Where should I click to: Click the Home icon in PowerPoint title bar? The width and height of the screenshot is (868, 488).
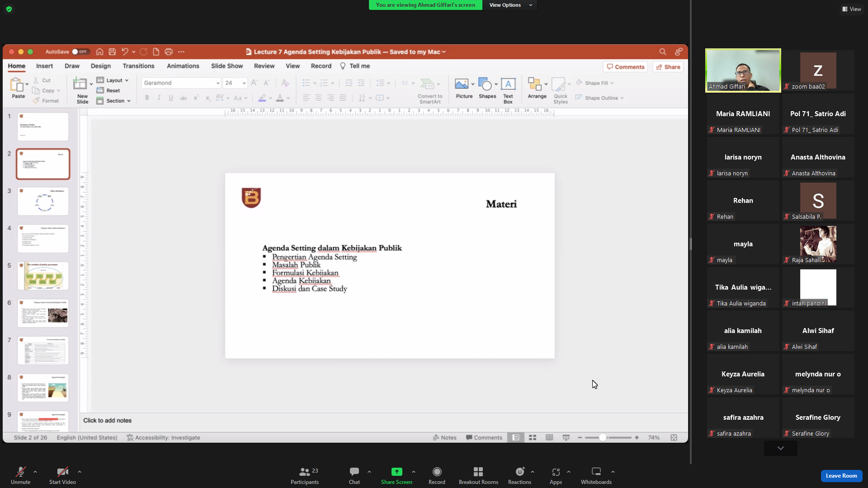(x=99, y=52)
